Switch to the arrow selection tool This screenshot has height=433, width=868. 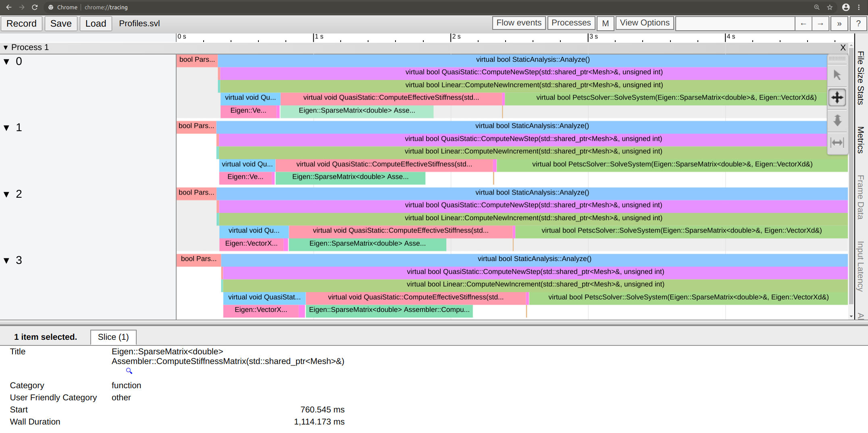(x=837, y=75)
